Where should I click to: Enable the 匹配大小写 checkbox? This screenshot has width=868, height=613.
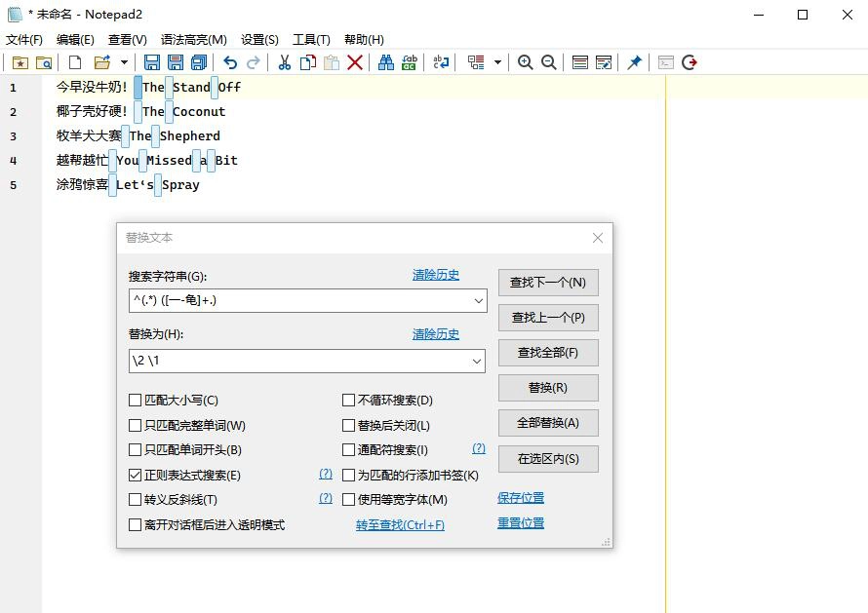pyautogui.click(x=136, y=400)
